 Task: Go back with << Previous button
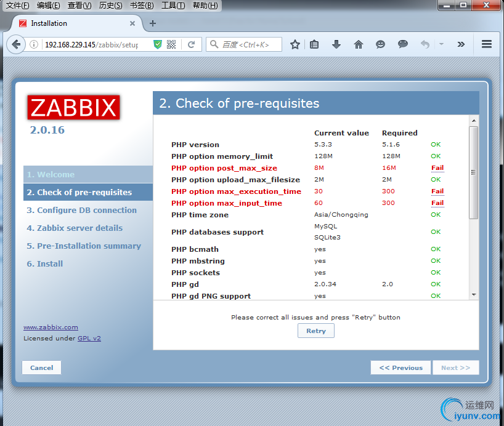point(400,368)
